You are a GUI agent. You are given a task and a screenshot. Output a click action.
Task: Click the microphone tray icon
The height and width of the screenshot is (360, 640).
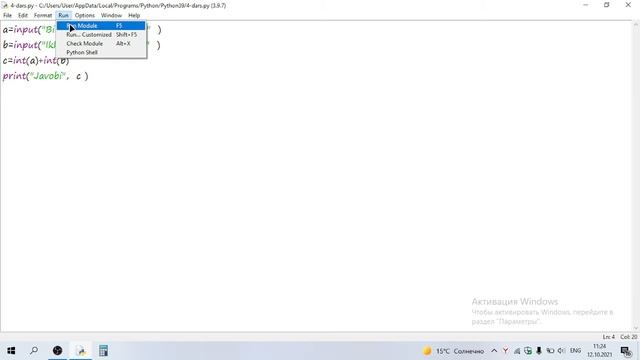pos(539,351)
